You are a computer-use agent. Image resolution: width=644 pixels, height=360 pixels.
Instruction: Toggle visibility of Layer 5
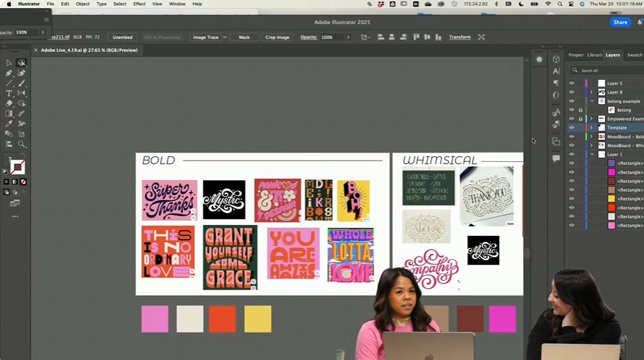[x=572, y=83]
